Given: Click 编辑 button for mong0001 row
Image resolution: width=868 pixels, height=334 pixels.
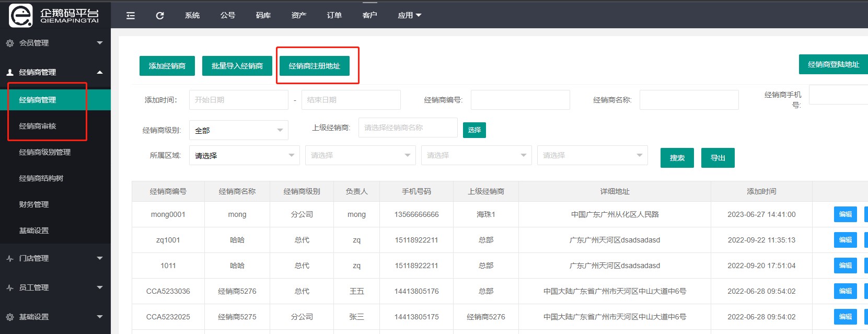Looking at the screenshot, I should point(846,214).
